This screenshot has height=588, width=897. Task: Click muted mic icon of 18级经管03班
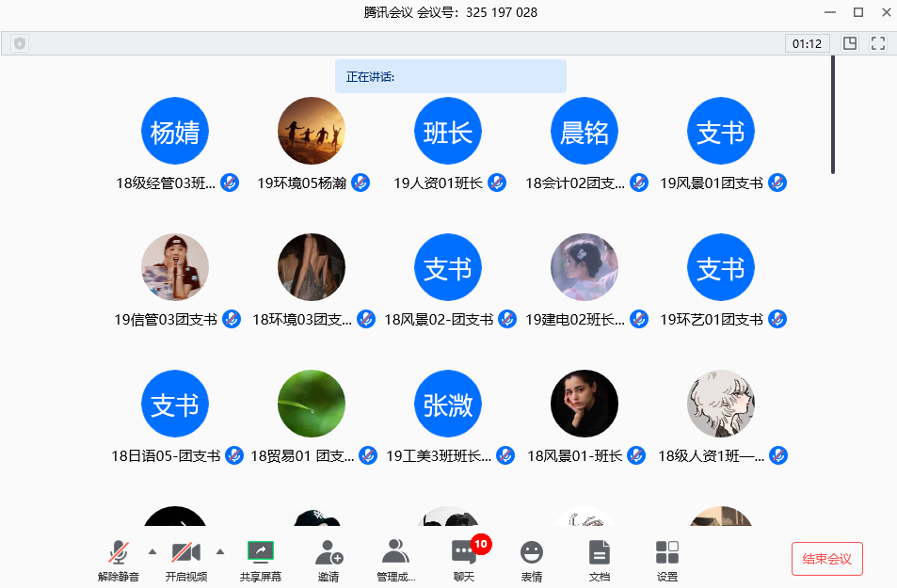(x=230, y=183)
